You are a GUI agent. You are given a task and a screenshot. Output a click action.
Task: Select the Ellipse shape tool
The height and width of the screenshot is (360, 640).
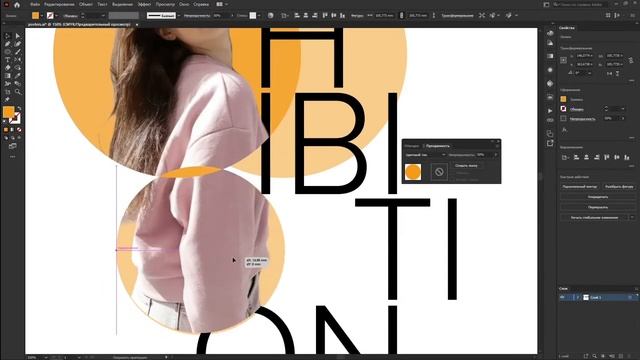click(7, 52)
